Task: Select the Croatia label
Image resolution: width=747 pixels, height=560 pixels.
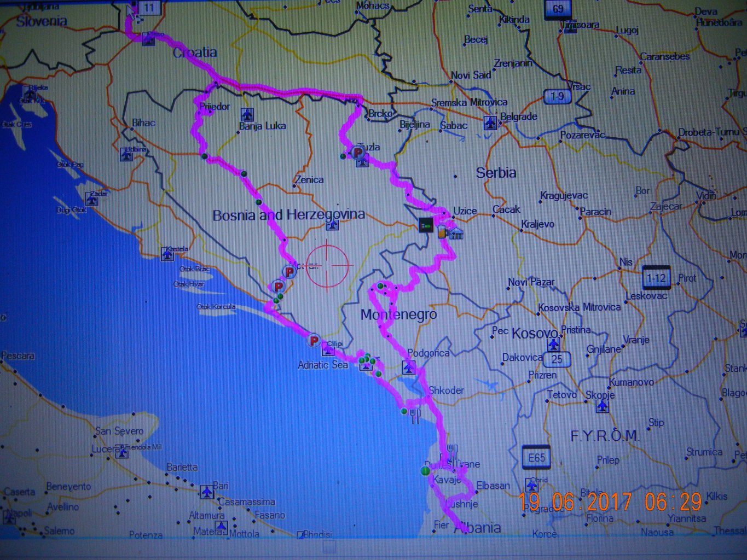Action: 195,52
